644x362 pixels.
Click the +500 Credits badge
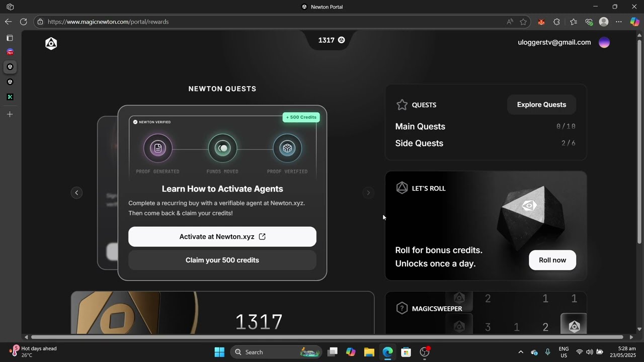point(301,117)
